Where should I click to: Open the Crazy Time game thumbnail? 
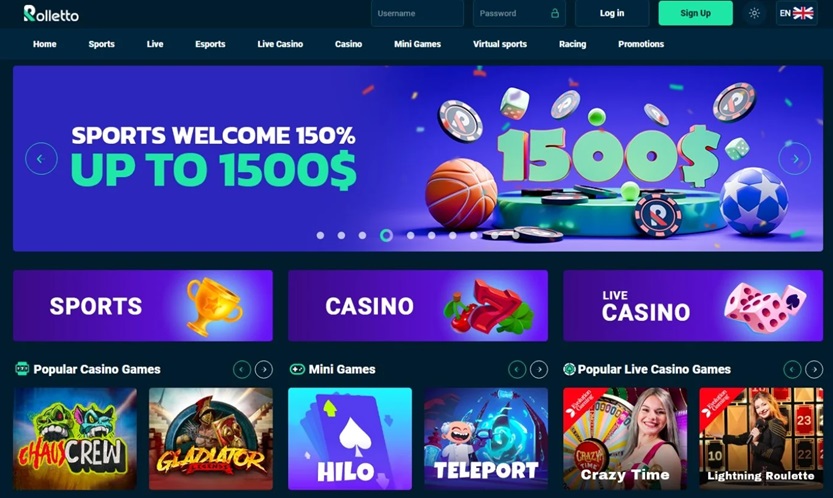(625, 438)
